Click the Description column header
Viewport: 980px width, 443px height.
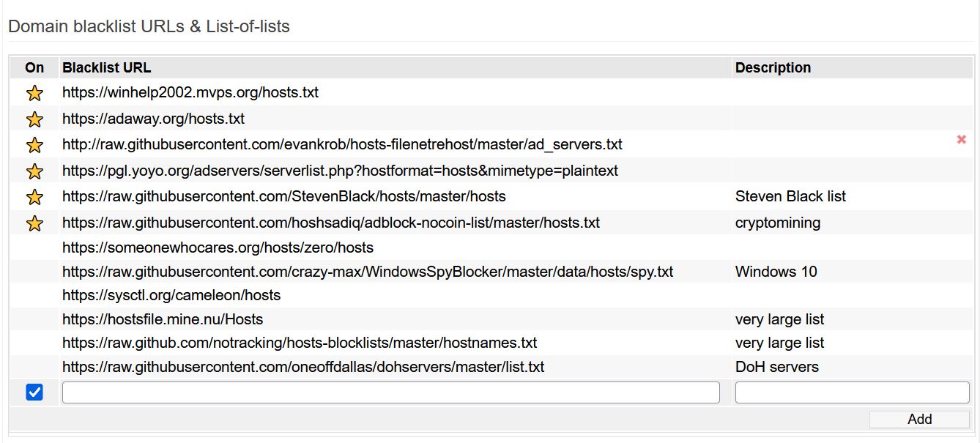[x=773, y=67]
